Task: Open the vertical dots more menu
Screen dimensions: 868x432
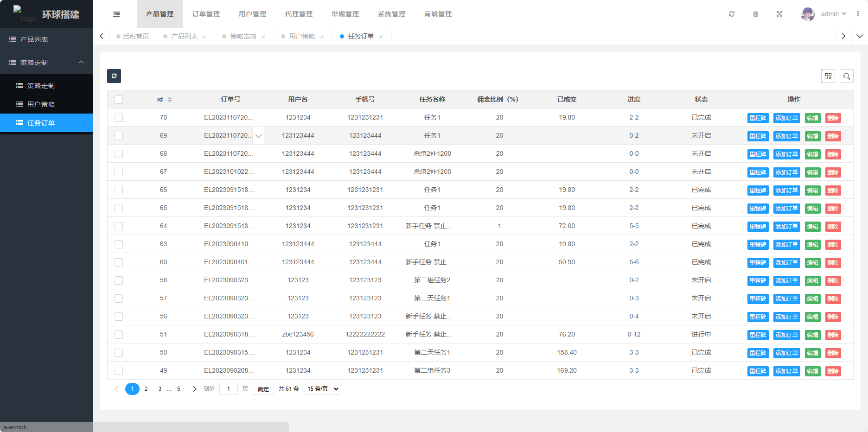Action: coord(858,14)
